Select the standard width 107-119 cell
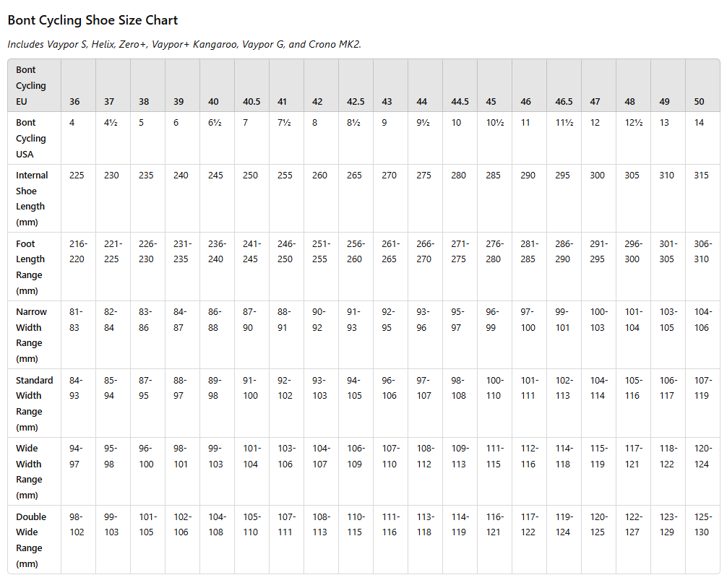727x588 pixels. pos(701,388)
